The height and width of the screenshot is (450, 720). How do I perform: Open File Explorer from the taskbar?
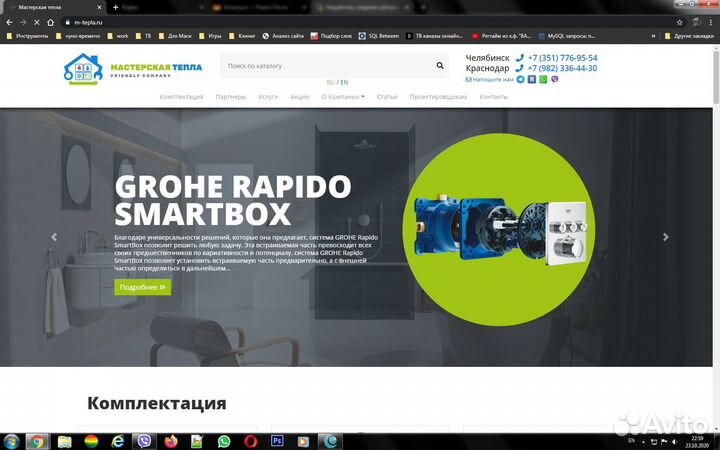click(x=65, y=442)
